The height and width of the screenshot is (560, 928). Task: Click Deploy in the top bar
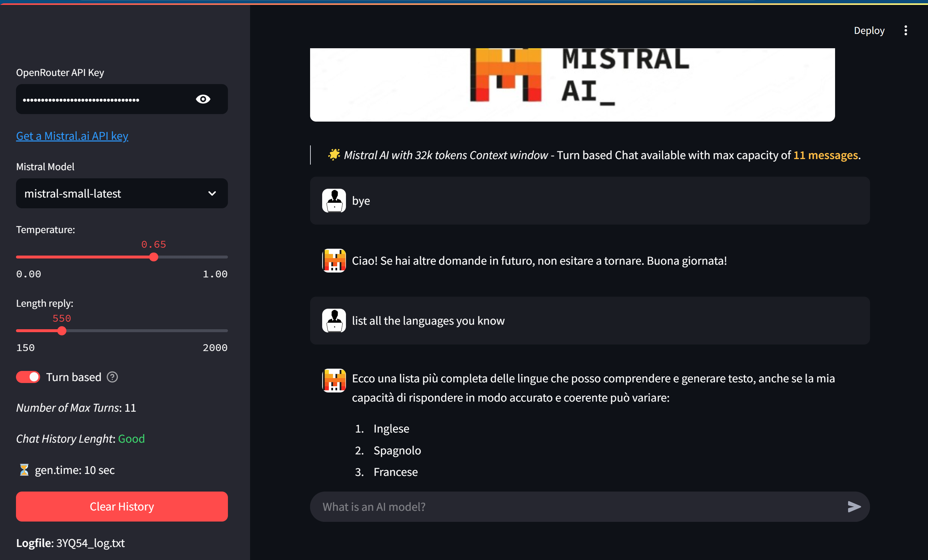[x=869, y=30]
